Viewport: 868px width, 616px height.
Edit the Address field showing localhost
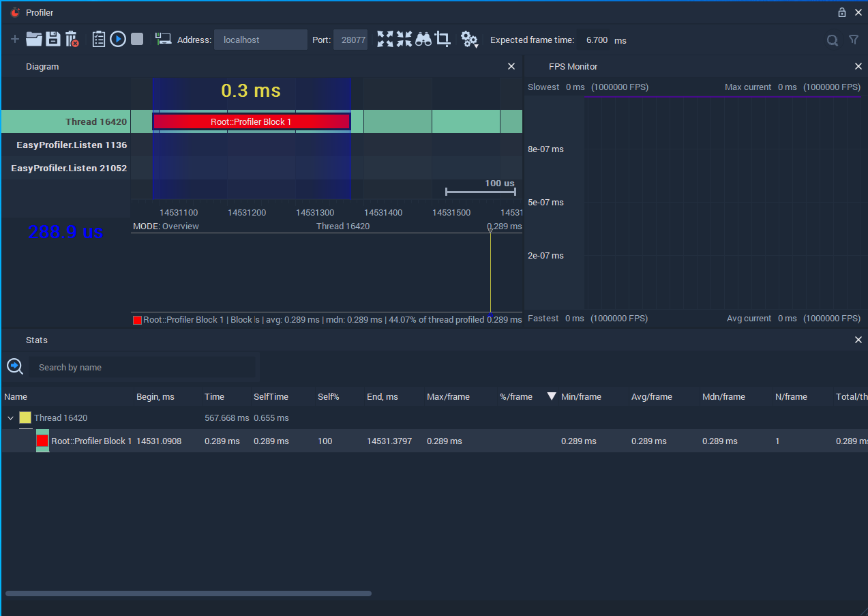click(x=260, y=40)
